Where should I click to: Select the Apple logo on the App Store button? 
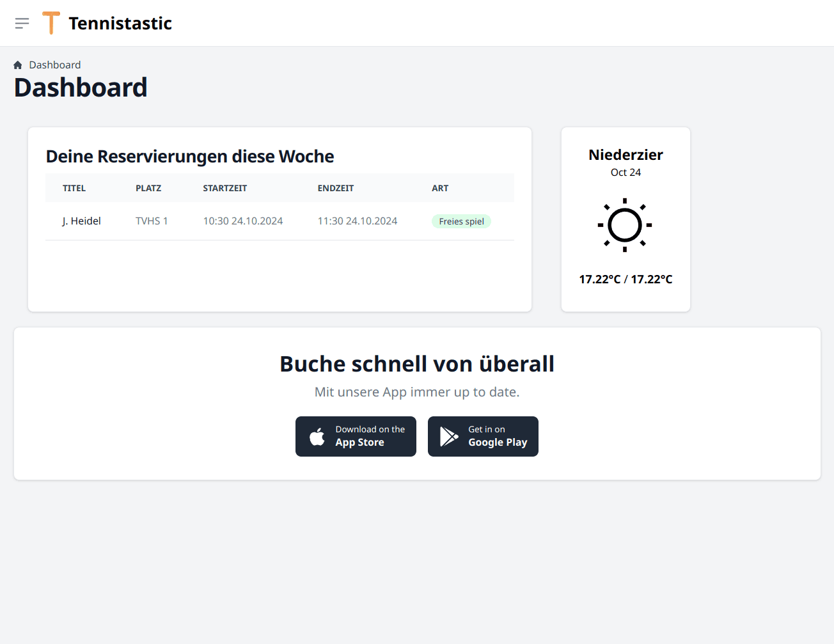(316, 436)
